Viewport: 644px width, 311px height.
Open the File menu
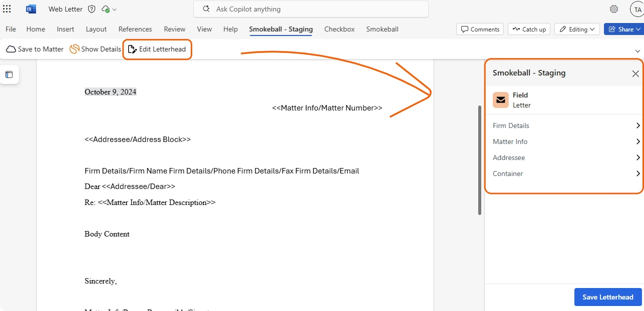coord(11,29)
